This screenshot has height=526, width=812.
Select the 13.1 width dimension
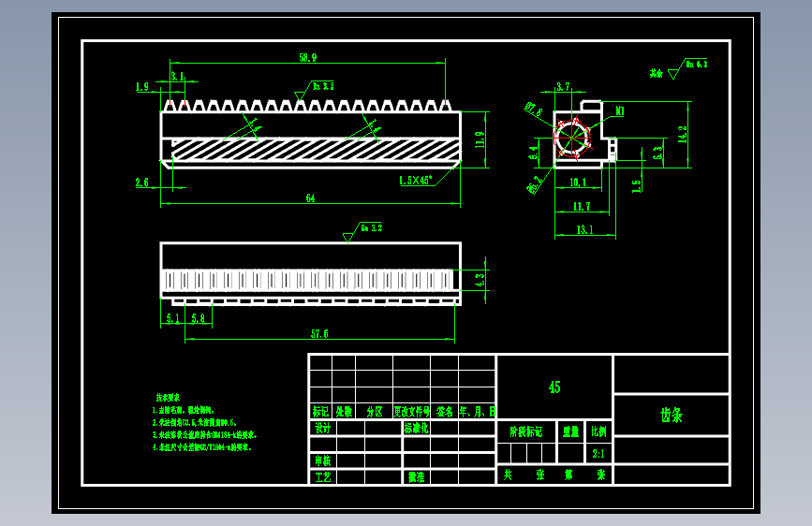[x=584, y=230]
